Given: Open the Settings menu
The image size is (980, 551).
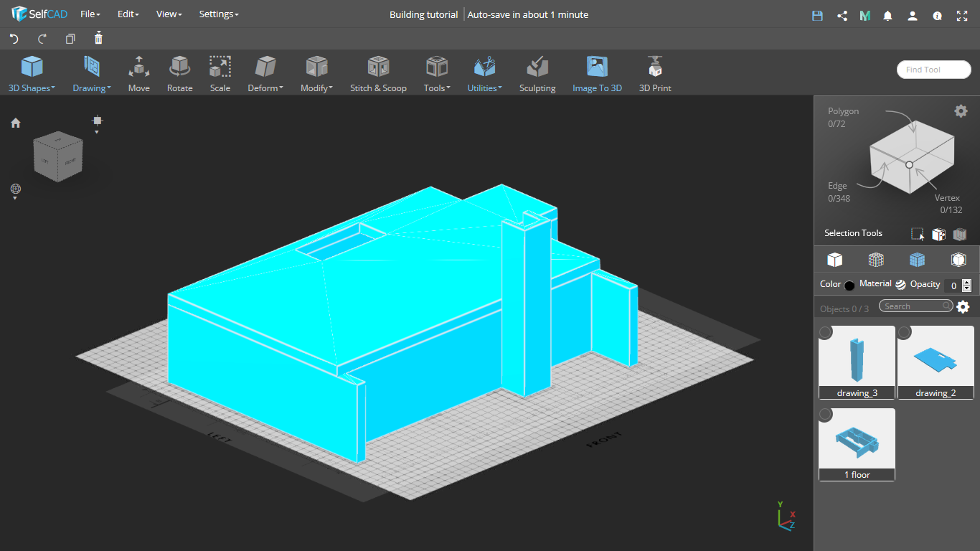Looking at the screenshot, I should coord(219,14).
